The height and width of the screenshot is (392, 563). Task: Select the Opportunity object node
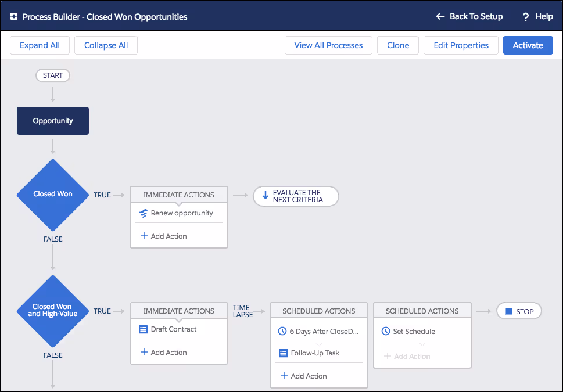[53, 121]
